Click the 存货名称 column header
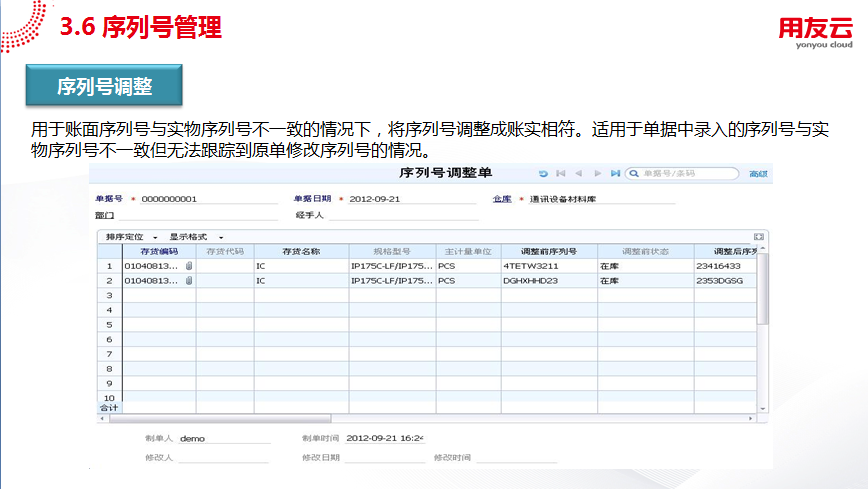The image size is (868, 489). coord(301,251)
